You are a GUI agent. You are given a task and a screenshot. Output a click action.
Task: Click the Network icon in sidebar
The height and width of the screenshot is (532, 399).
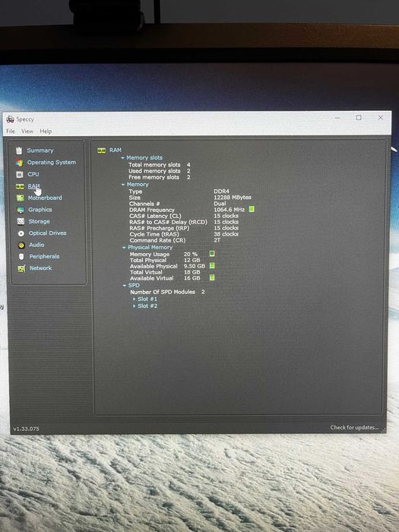point(21,268)
